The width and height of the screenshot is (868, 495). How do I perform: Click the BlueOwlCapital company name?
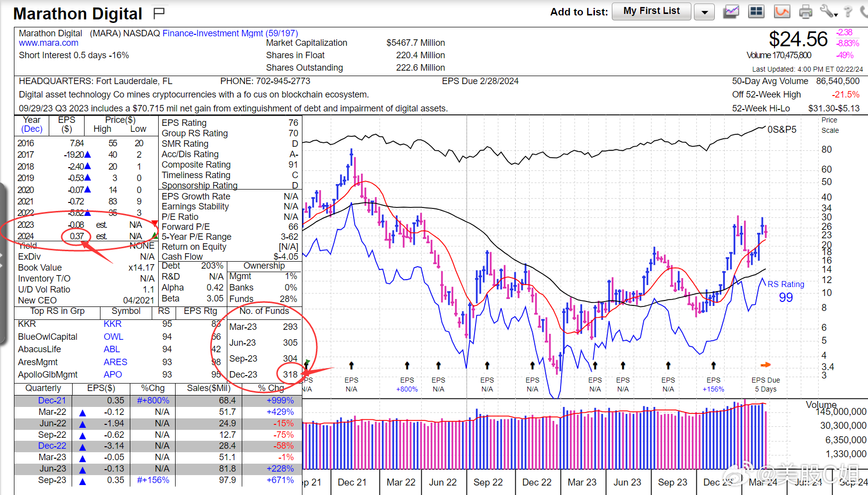pyautogui.click(x=48, y=337)
